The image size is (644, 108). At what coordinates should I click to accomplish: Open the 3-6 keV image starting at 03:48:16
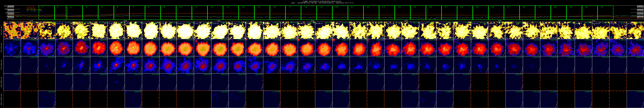tap(324, 31)
